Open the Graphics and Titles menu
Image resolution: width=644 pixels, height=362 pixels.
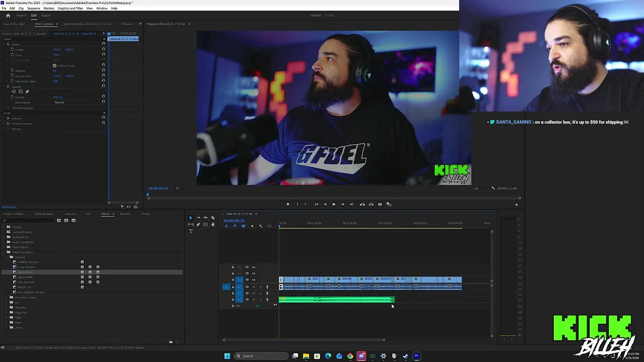tap(70, 9)
